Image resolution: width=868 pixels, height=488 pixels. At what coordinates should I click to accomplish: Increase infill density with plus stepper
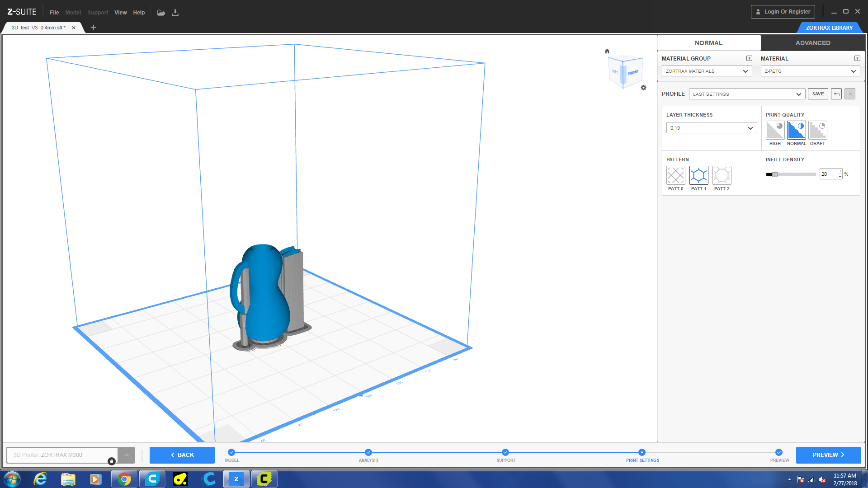840,171
